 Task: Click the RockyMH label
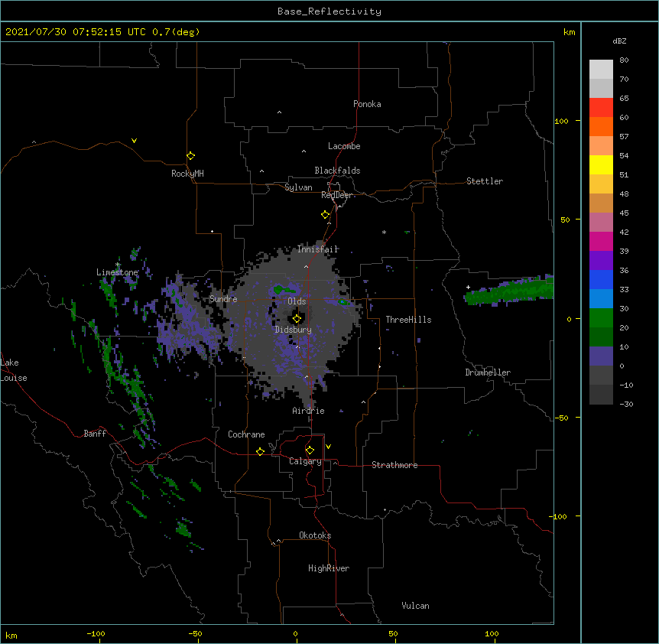[x=187, y=174]
